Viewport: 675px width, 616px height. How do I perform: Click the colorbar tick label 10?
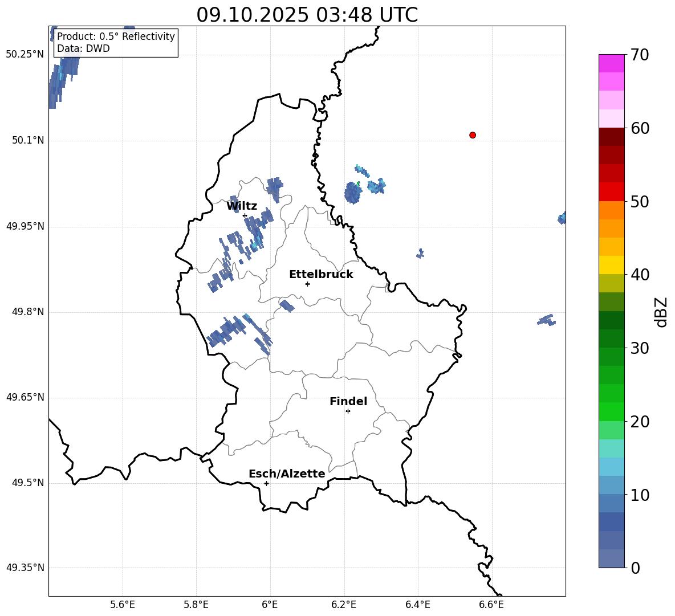(x=640, y=495)
